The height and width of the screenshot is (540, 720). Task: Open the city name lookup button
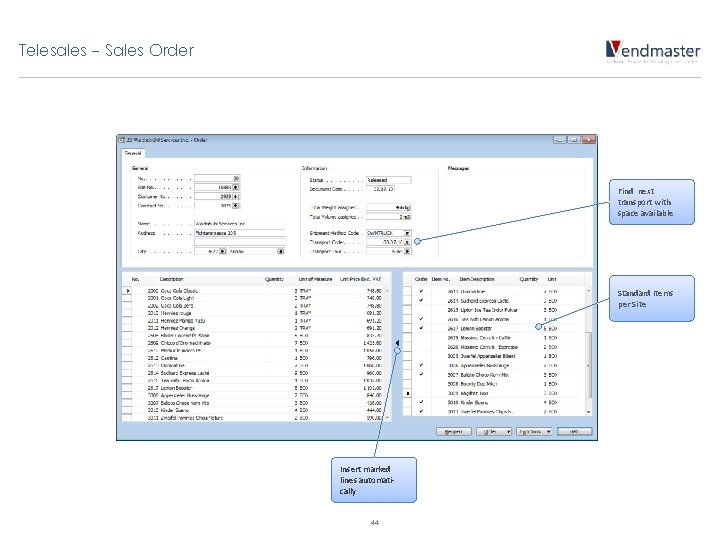click(x=281, y=251)
